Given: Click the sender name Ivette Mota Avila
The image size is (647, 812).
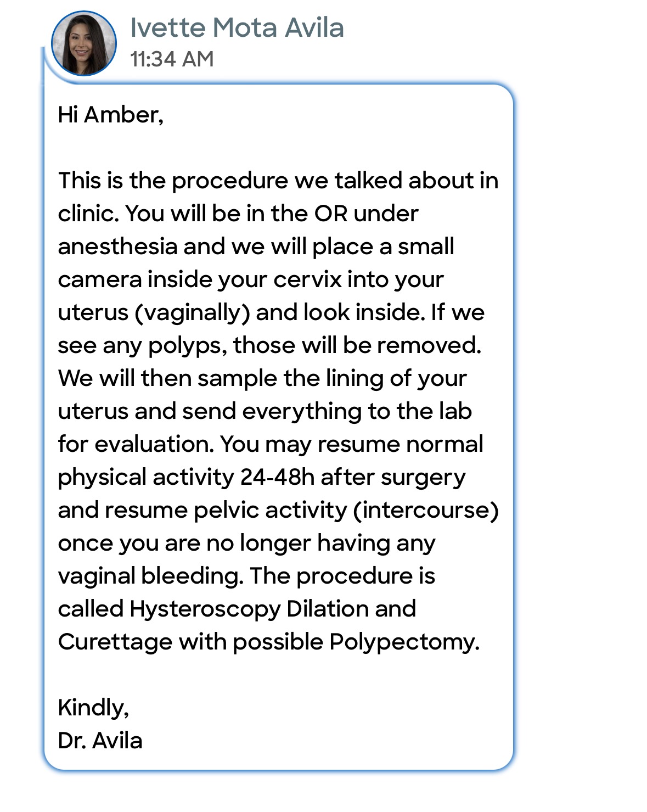Looking at the screenshot, I should coord(237,27).
